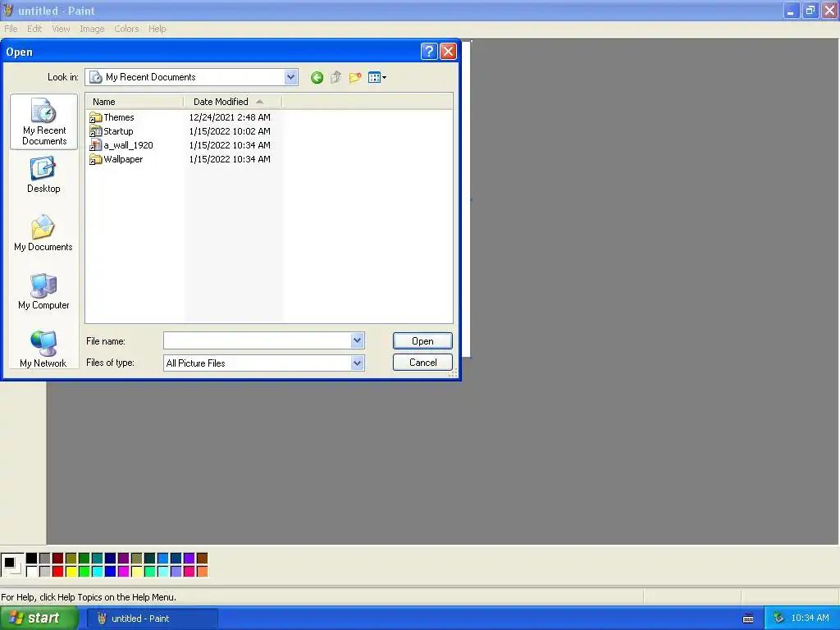840x630 pixels.
Task: Click the green Back arrow in the Open dialog
Action: click(317, 78)
